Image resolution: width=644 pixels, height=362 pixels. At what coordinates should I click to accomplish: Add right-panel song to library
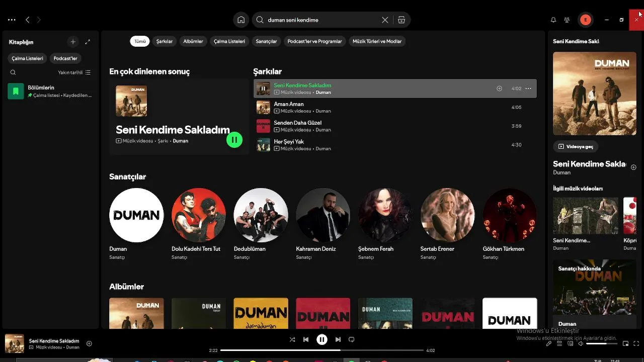point(633,167)
